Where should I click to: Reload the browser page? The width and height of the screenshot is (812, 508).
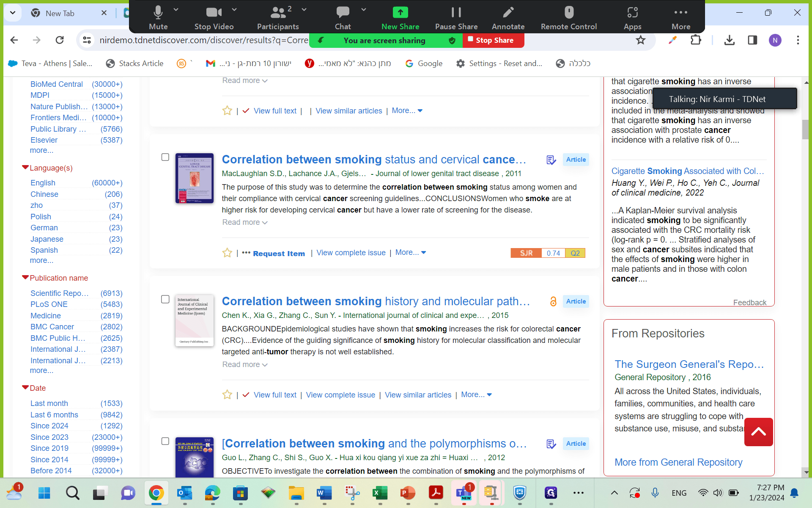60,40
